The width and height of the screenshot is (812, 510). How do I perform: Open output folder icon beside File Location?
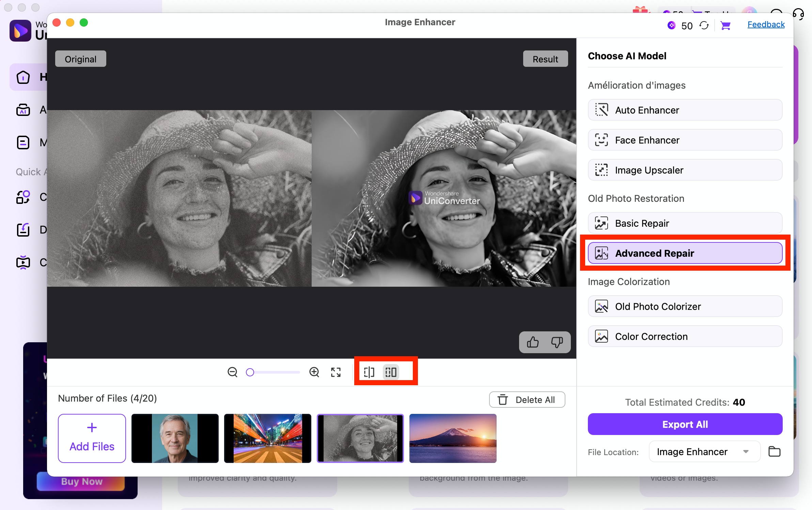point(774,451)
